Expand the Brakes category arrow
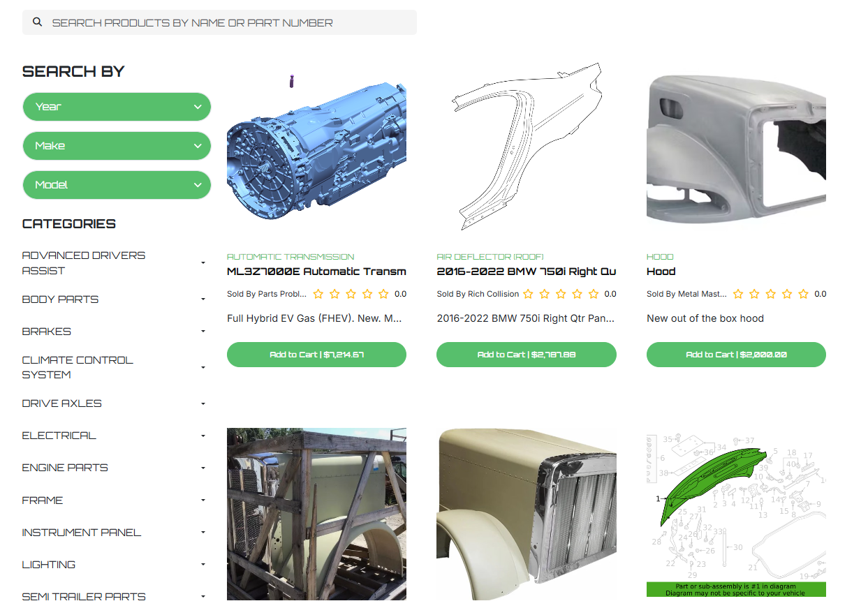The height and width of the screenshot is (608, 868). (x=203, y=331)
